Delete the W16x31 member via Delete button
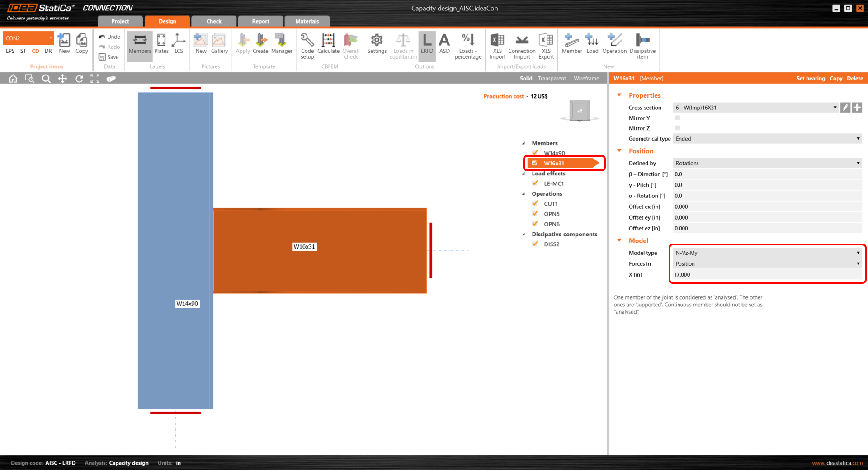 click(x=854, y=78)
